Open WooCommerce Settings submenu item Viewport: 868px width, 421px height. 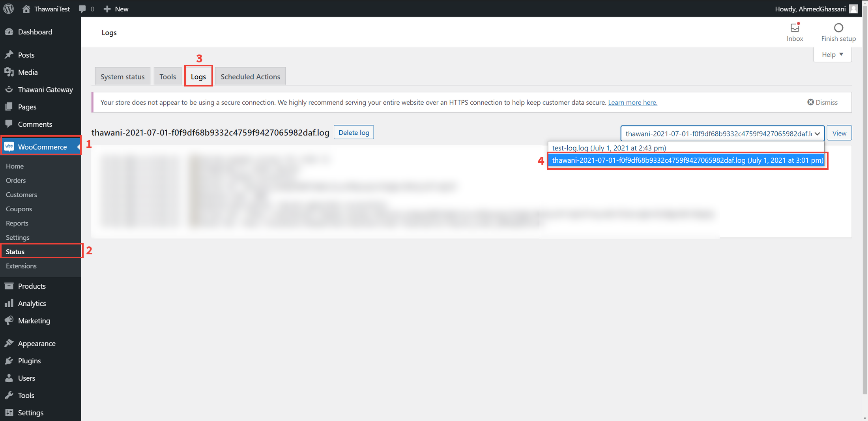point(18,237)
